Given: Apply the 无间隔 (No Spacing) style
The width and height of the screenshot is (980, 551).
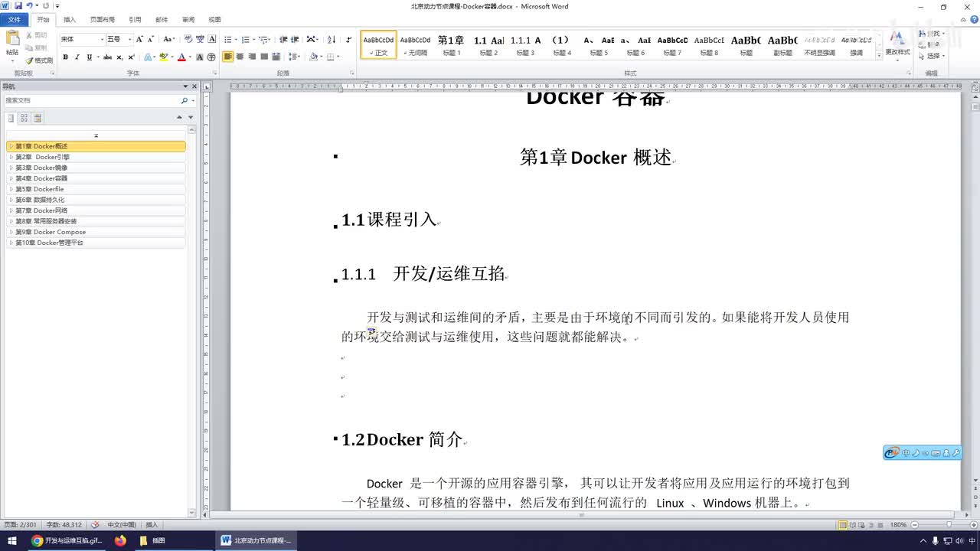Looking at the screenshot, I should coord(416,45).
